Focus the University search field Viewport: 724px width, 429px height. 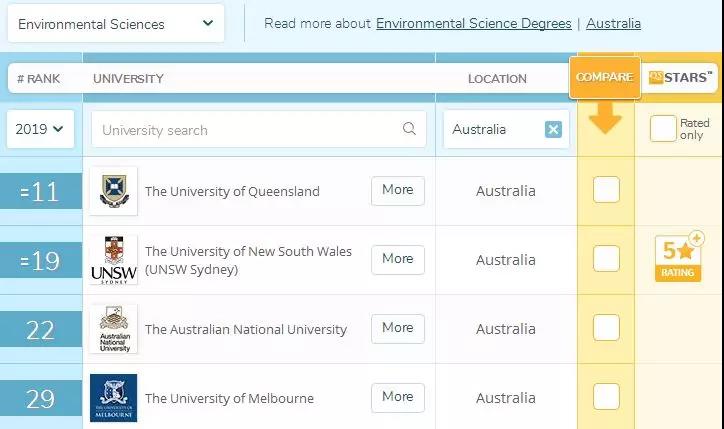point(259,129)
